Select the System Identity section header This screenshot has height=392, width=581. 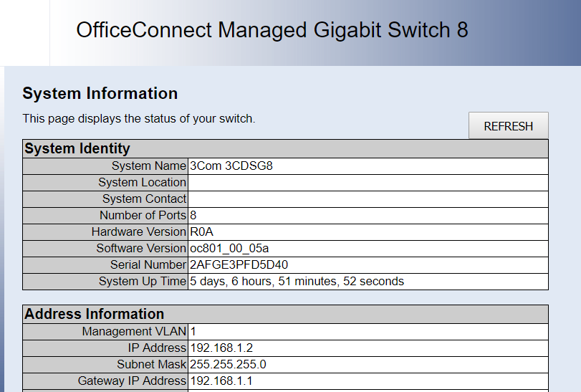point(77,148)
